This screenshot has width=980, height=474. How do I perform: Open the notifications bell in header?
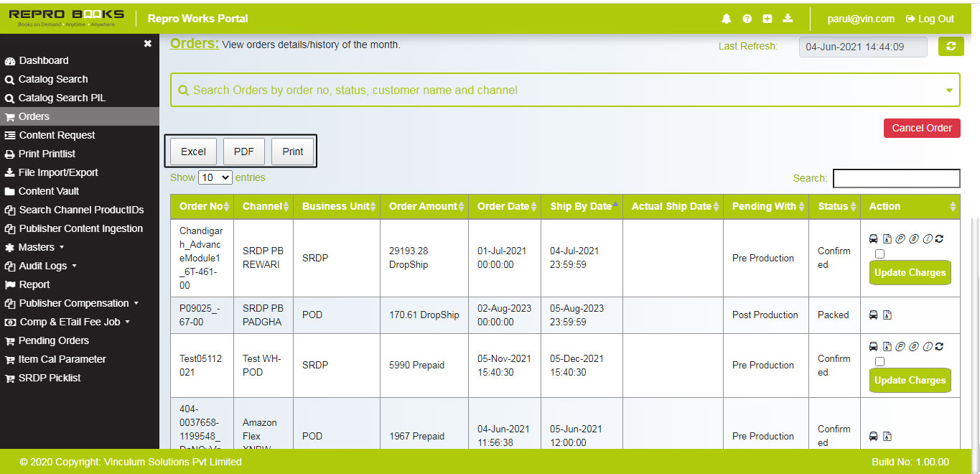click(x=727, y=19)
